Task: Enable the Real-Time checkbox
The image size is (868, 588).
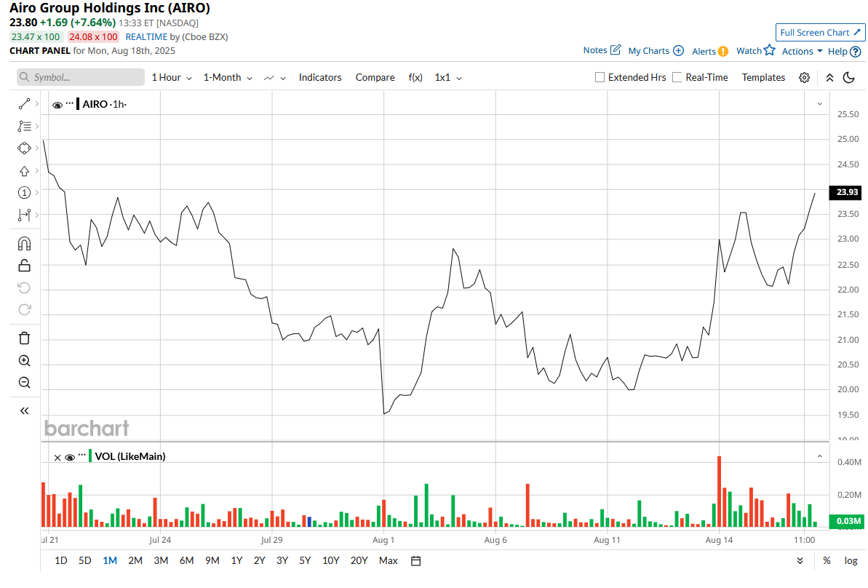Action: pos(677,78)
